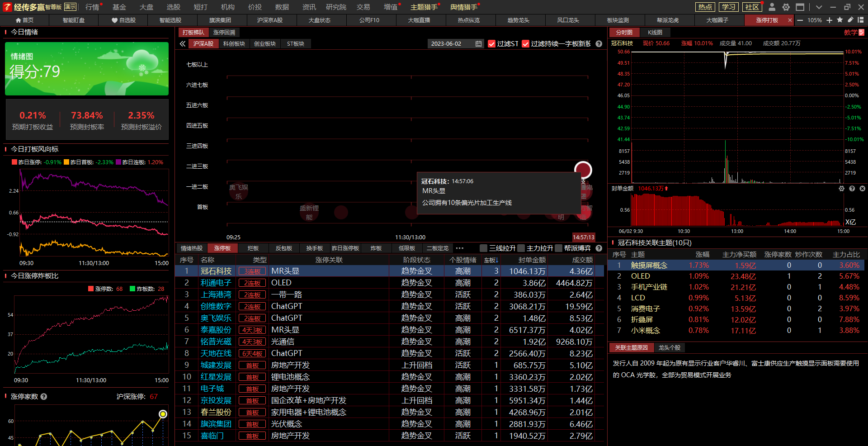Sort by 成交额 column header
The width and height of the screenshot is (868, 446).
pyautogui.click(x=582, y=260)
